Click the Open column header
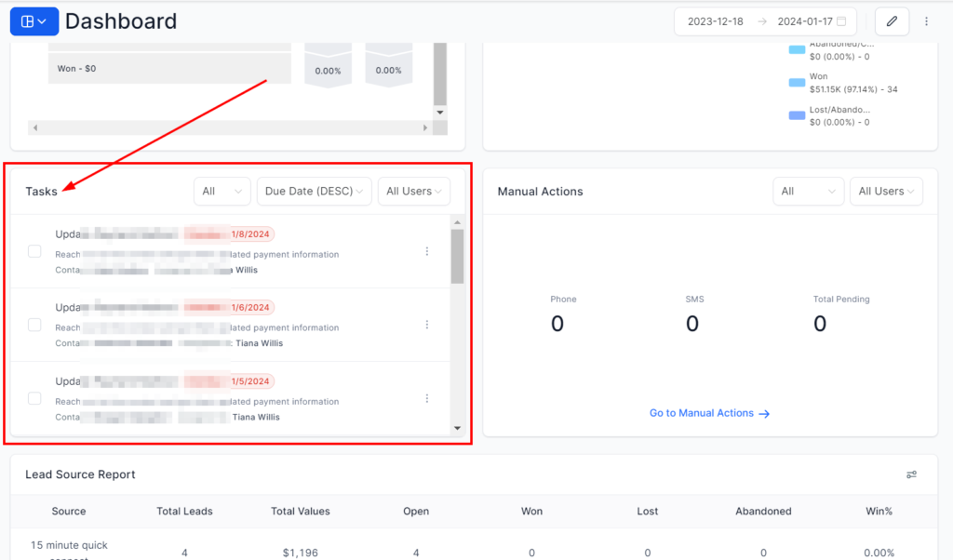Image resolution: width=953 pixels, height=560 pixels. tap(416, 512)
